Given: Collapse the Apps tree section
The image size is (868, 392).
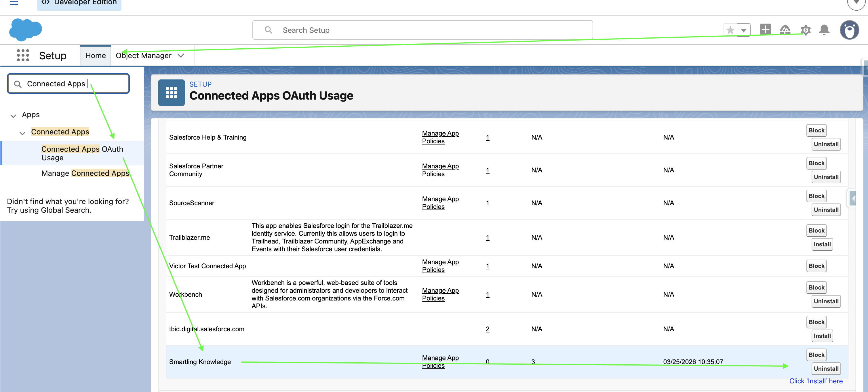Looking at the screenshot, I should [13, 116].
